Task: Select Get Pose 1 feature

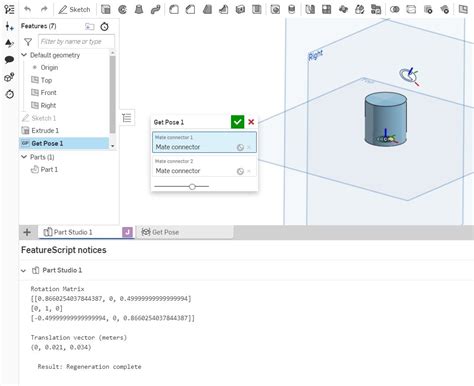Action: coord(64,143)
